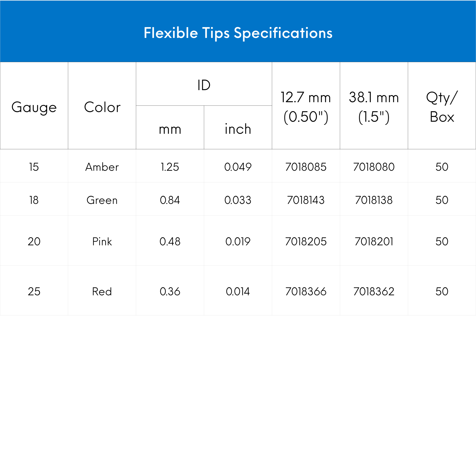Select the Red color cell
Screen dimensions: 476x476
click(x=102, y=292)
